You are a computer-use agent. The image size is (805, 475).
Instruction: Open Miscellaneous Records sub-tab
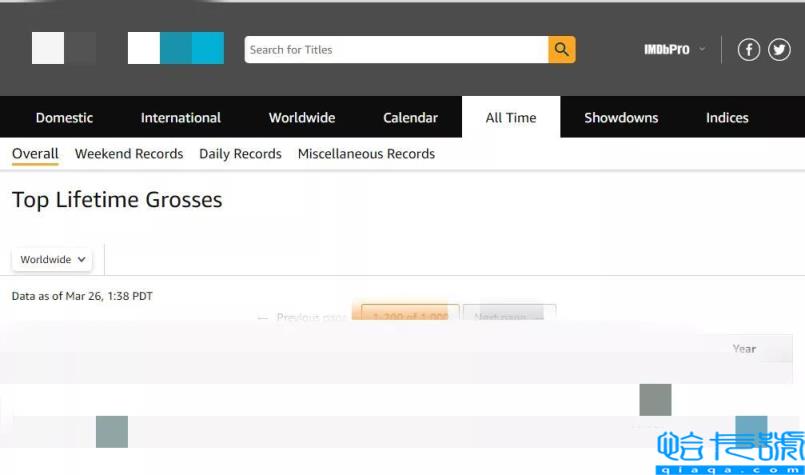tap(366, 154)
